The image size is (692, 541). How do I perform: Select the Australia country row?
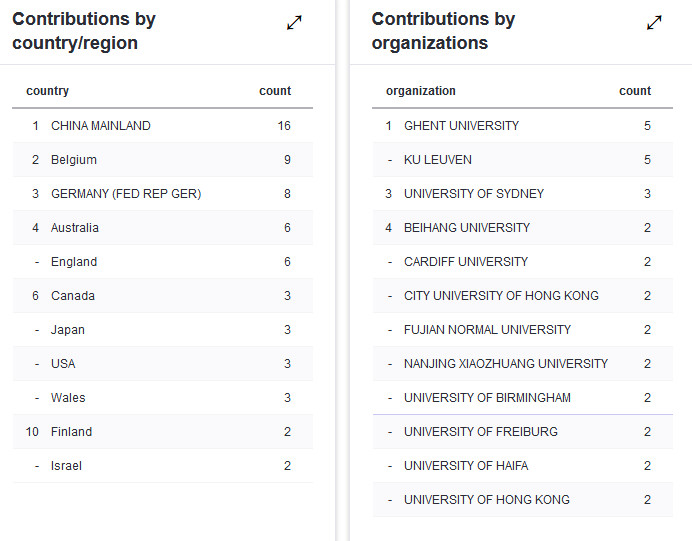pos(75,228)
